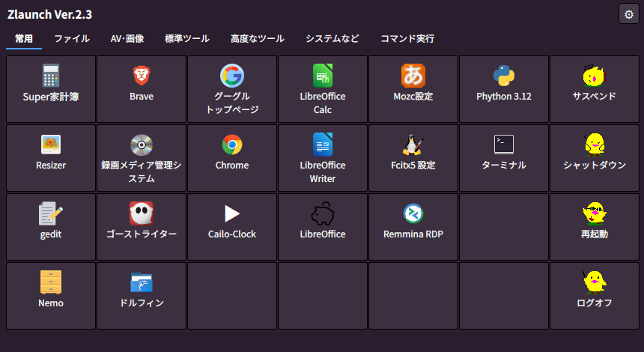
Task: Launch 録画メディア管理システム disc icon
Action: (142, 145)
